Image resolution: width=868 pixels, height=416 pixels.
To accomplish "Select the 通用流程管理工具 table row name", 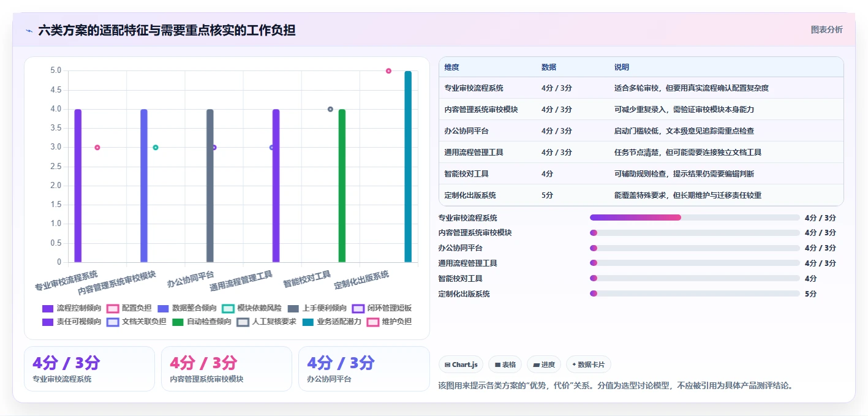I will (x=474, y=153).
